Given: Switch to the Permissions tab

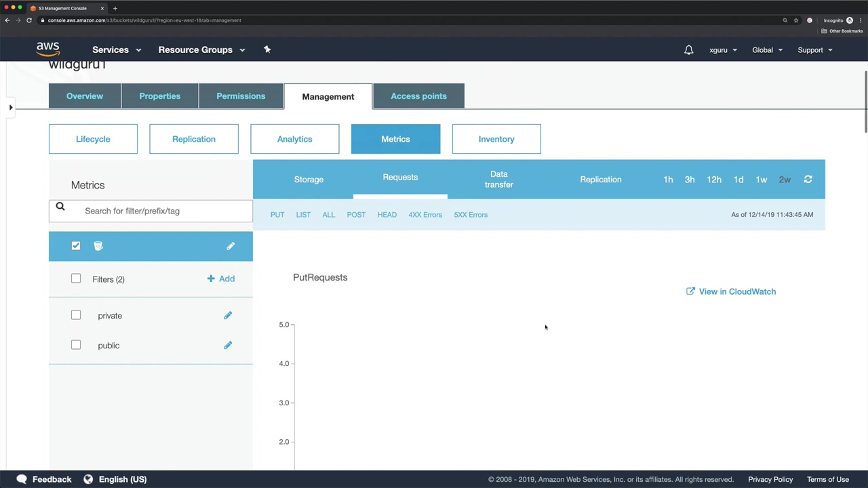Looking at the screenshot, I should click(241, 96).
